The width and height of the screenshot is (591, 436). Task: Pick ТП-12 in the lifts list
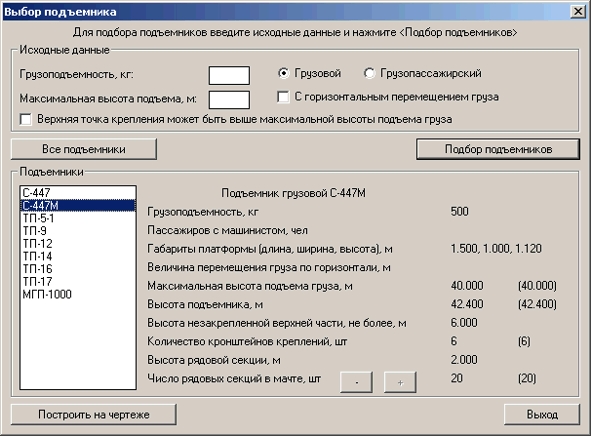pyautogui.click(x=78, y=243)
